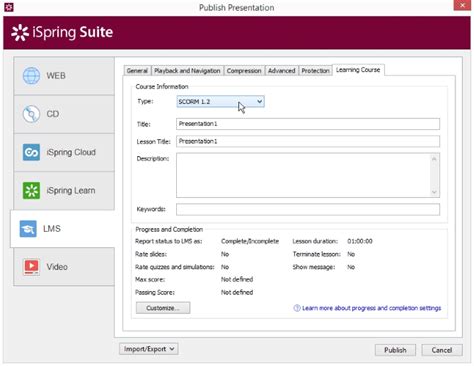The width and height of the screenshot is (474, 366).
Task: Click the Rate quizzes and simulations No value
Action: pos(225,267)
